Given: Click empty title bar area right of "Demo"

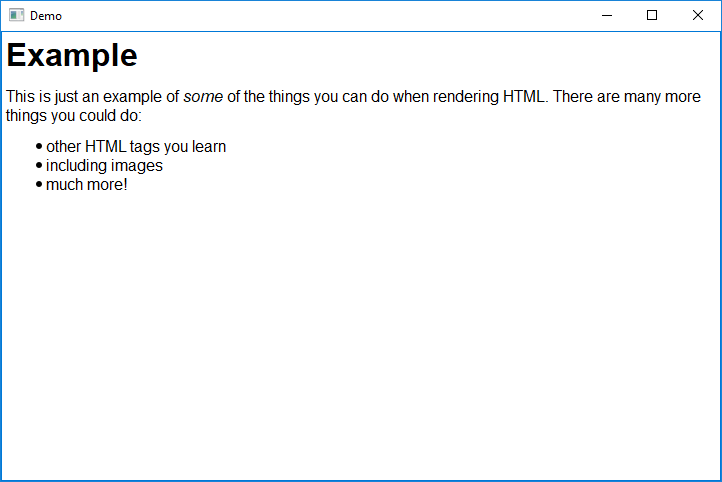Looking at the screenshot, I should click(x=300, y=15).
